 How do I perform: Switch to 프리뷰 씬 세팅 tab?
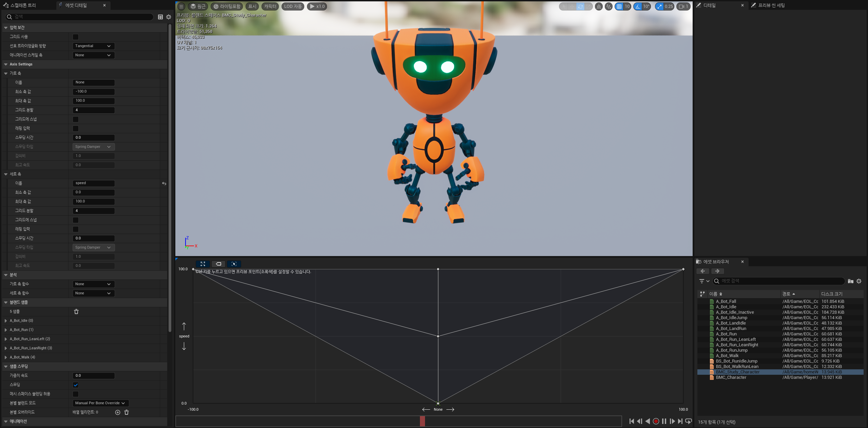[x=771, y=5]
